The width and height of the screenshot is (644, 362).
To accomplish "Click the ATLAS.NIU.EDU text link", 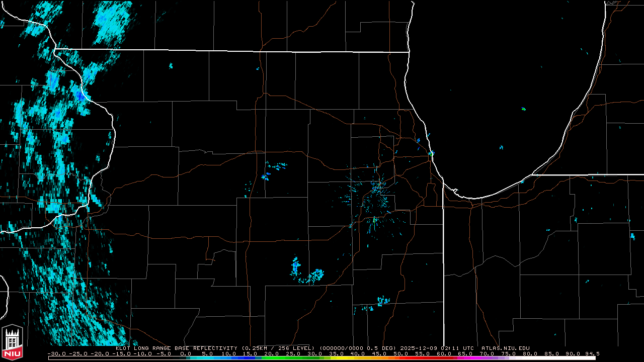I will (505, 348).
